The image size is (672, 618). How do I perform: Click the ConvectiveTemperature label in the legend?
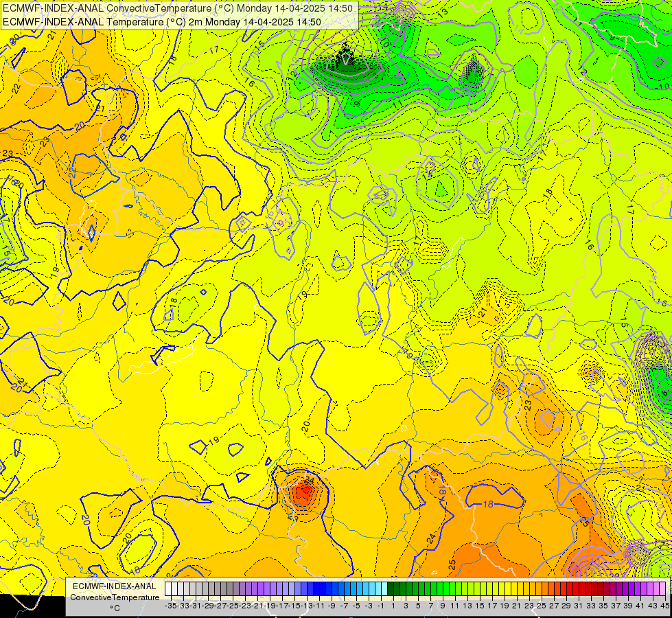tap(115, 597)
